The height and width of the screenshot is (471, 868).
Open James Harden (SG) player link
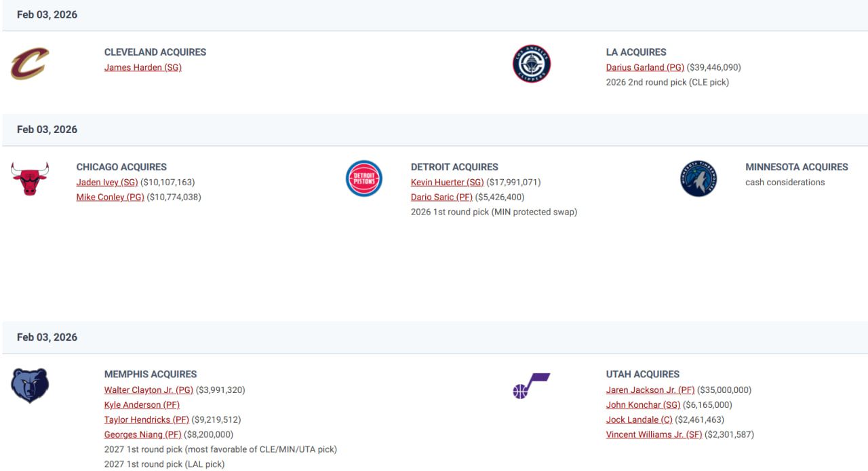tap(142, 67)
